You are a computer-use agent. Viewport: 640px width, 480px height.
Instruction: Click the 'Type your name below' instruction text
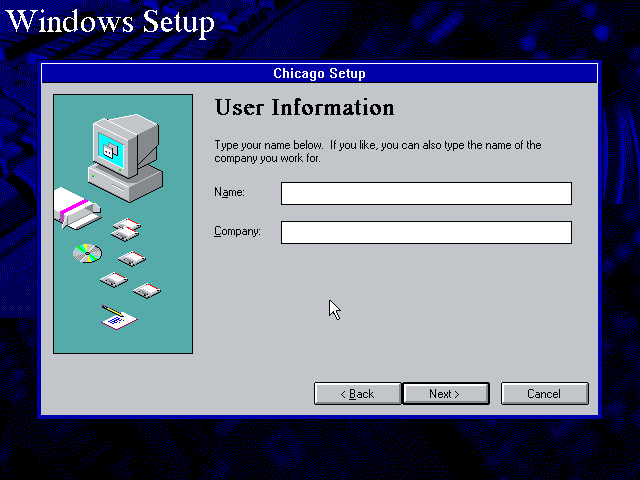coord(378,151)
